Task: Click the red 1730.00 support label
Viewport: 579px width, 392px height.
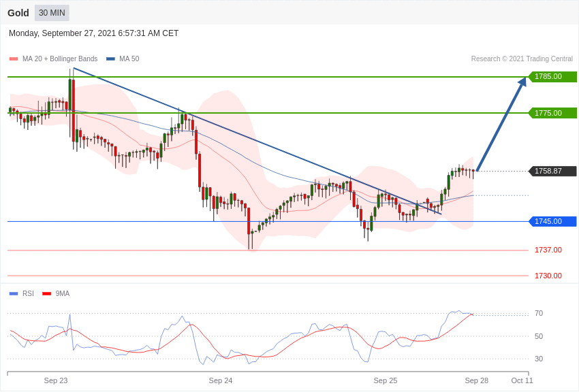Action: coord(548,276)
